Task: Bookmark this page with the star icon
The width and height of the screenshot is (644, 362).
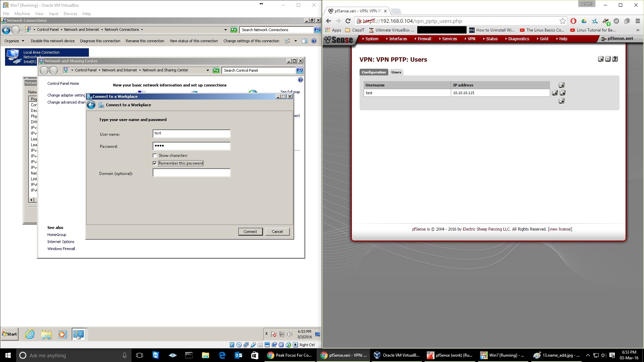Action: point(562,21)
